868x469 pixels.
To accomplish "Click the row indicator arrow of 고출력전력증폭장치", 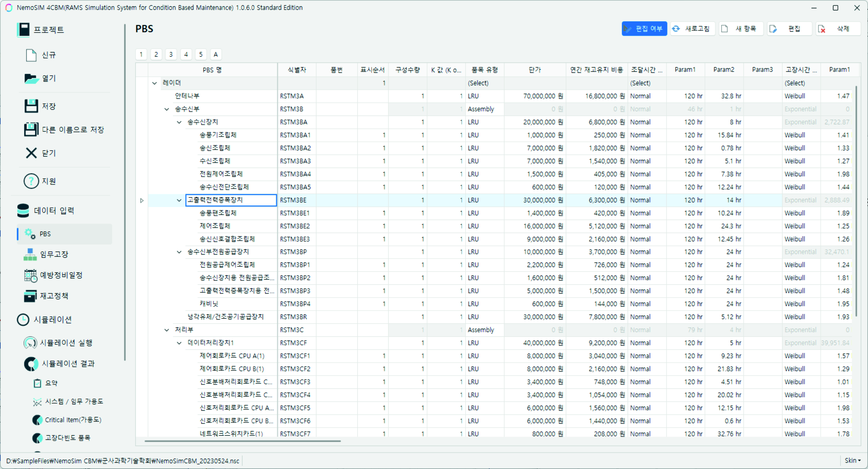I will [142, 200].
